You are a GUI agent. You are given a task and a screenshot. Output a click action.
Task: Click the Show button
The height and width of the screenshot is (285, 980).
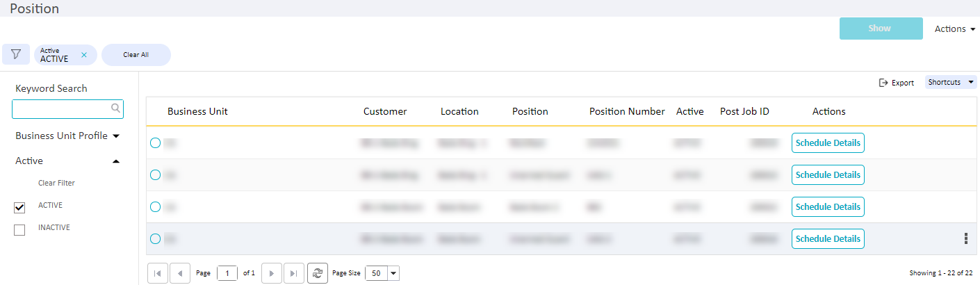point(880,28)
